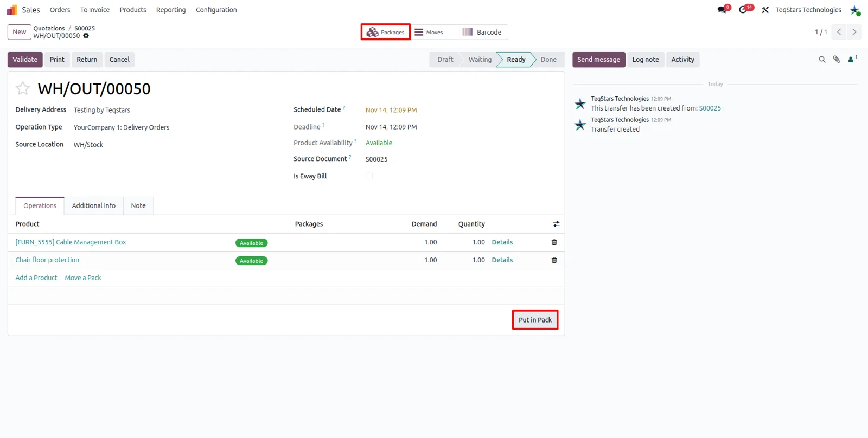Image resolution: width=868 pixels, height=438 pixels.
Task: Mark transfer as favorite with star
Action: 23,88
